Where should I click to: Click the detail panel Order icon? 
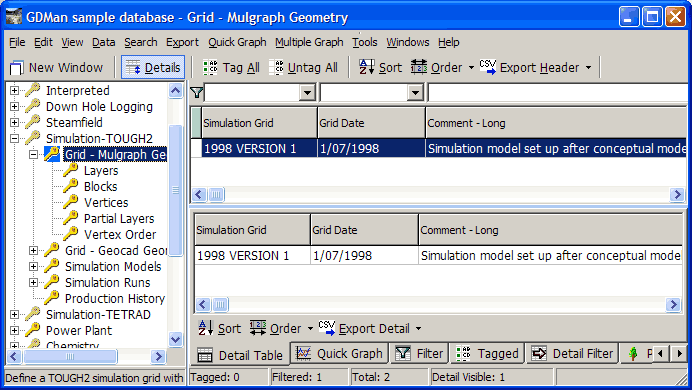pyautogui.click(x=258, y=328)
